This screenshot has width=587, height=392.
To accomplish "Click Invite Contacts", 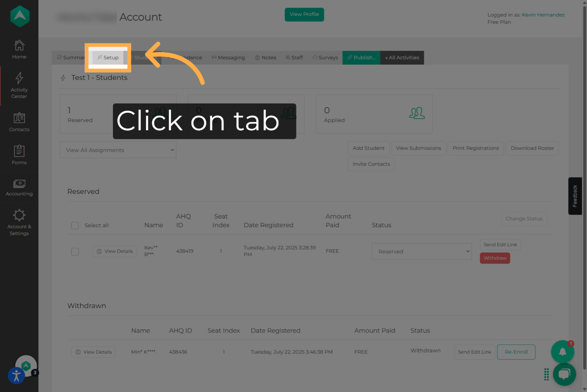I will pos(371,164).
